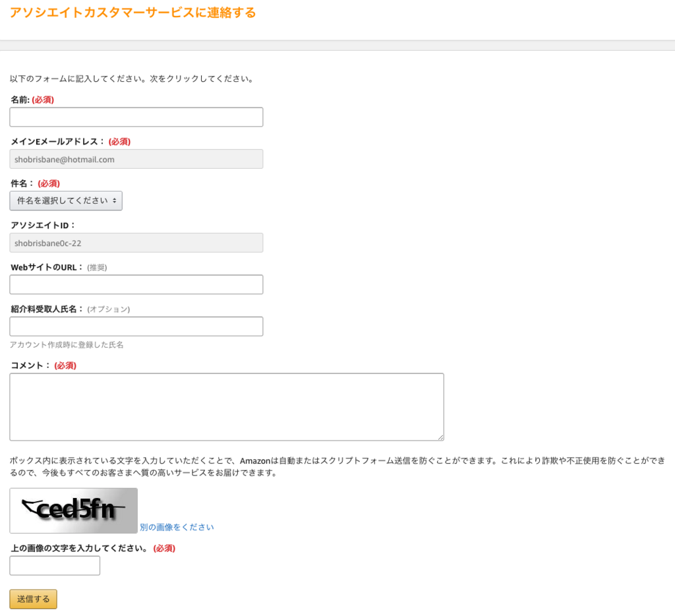Click the WebサイトのURL label
Screen dimensions: 675x616
click(x=47, y=267)
